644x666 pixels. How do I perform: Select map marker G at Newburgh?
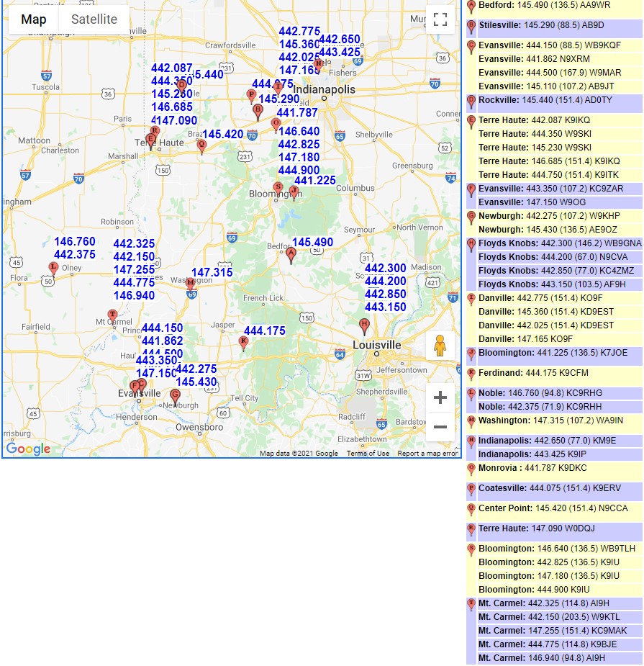point(175,397)
